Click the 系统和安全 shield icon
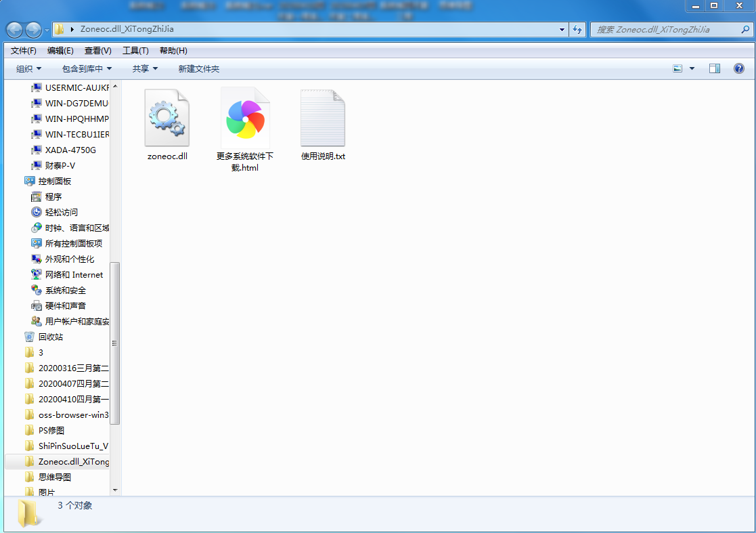The image size is (756, 533). tap(36, 290)
